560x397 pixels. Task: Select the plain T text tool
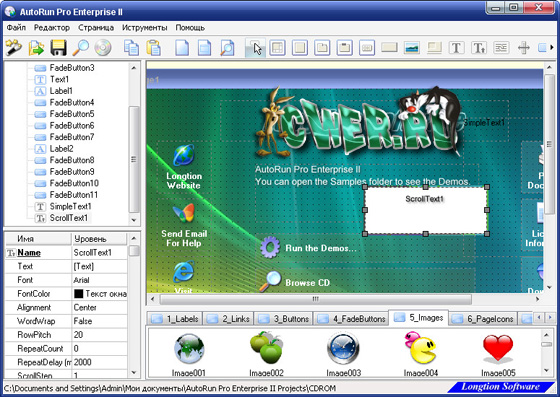point(456,48)
